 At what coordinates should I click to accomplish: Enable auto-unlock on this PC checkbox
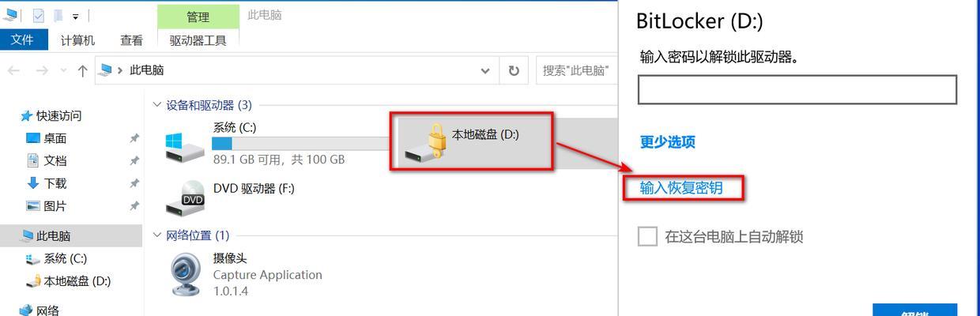(x=647, y=236)
